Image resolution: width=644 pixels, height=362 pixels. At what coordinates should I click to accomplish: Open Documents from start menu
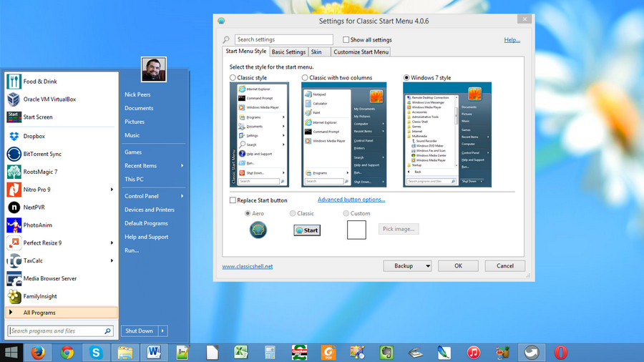point(139,108)
